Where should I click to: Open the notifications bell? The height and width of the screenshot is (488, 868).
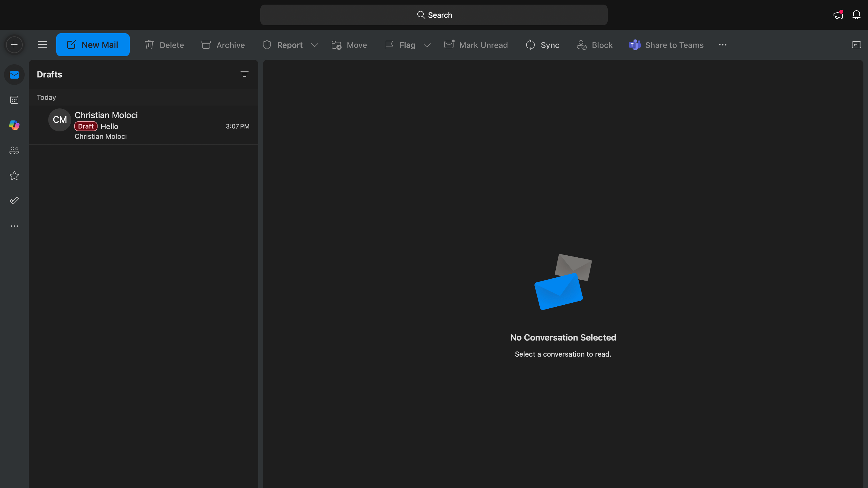click(856, 15)
